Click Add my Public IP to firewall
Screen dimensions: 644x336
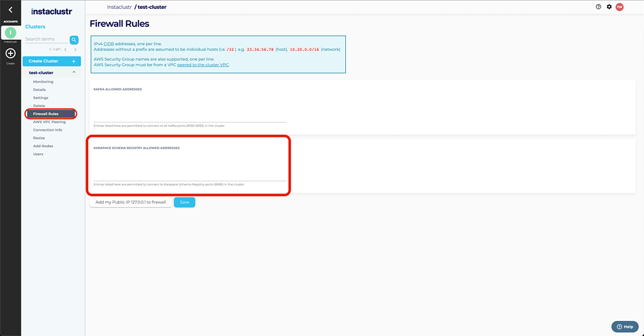[130, 202]
